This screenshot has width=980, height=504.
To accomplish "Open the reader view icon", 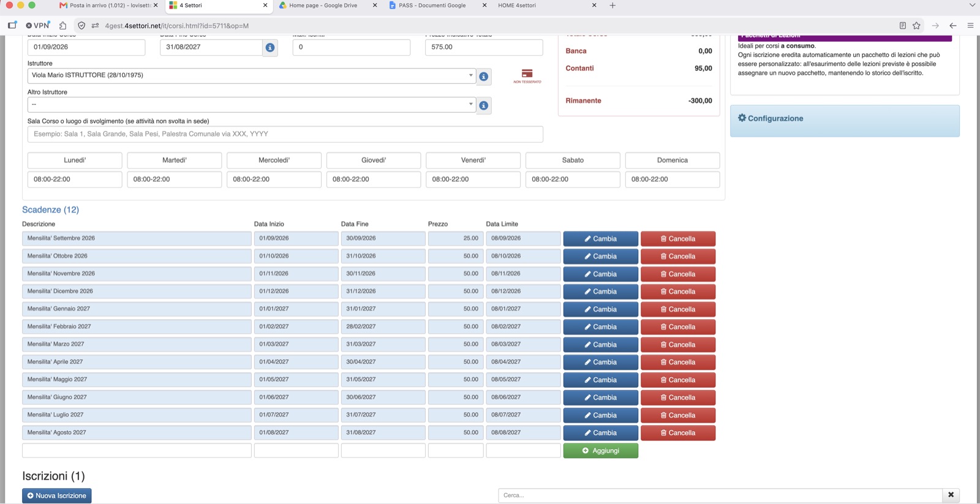I will click(902, 25).
